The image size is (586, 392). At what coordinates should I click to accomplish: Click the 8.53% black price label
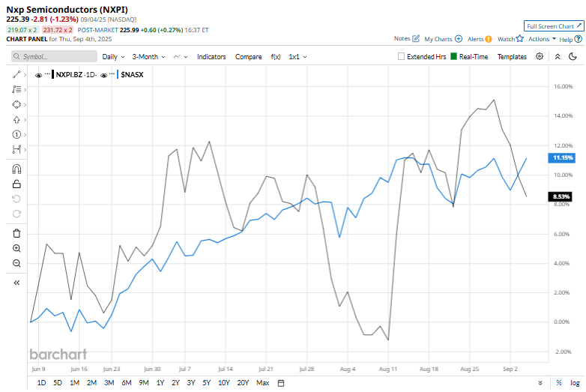[x=560, y=196]
